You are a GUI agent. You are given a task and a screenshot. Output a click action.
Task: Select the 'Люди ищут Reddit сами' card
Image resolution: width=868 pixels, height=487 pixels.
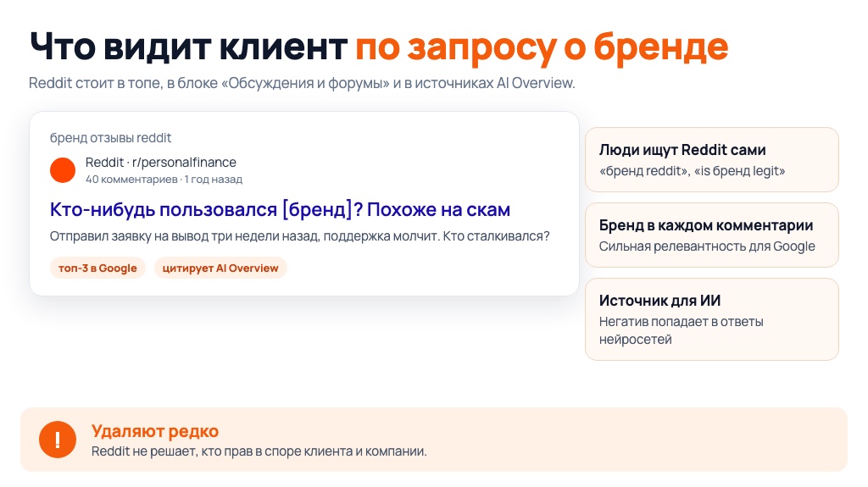point(712,160)
